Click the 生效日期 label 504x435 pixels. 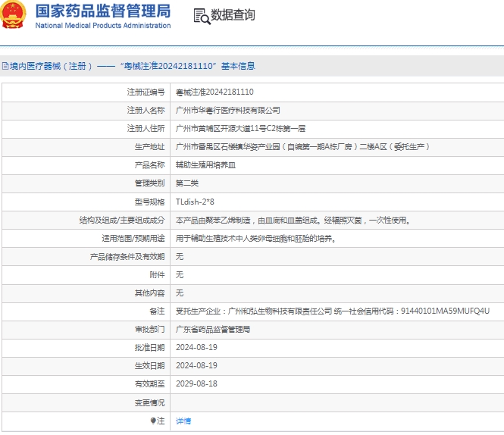[x=149, y=365]
